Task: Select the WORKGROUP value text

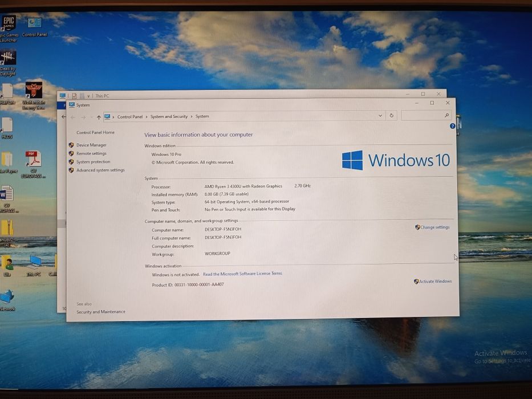Action: 217,254
